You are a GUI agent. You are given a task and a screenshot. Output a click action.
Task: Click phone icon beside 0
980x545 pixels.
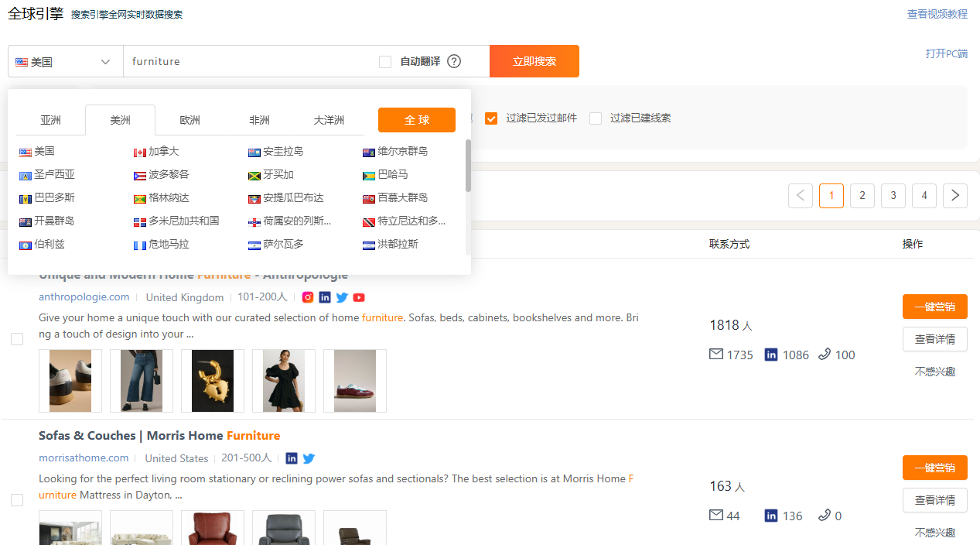pyautogui.click(x=825, y=516)
